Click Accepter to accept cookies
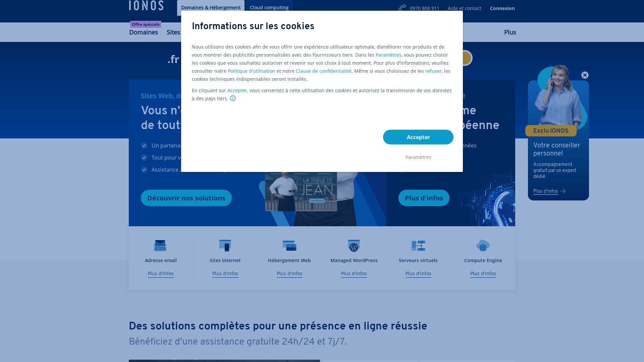The height and width of the screenshot is (362, 644). click(x=418, y=137)
